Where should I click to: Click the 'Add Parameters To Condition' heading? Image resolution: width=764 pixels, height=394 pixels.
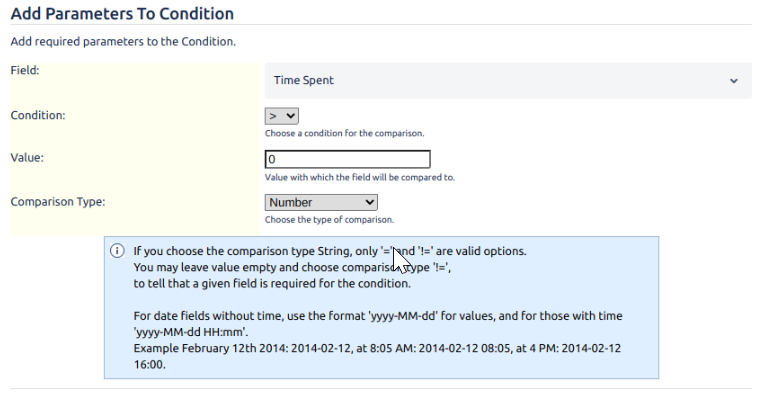[x=122, y=14]
